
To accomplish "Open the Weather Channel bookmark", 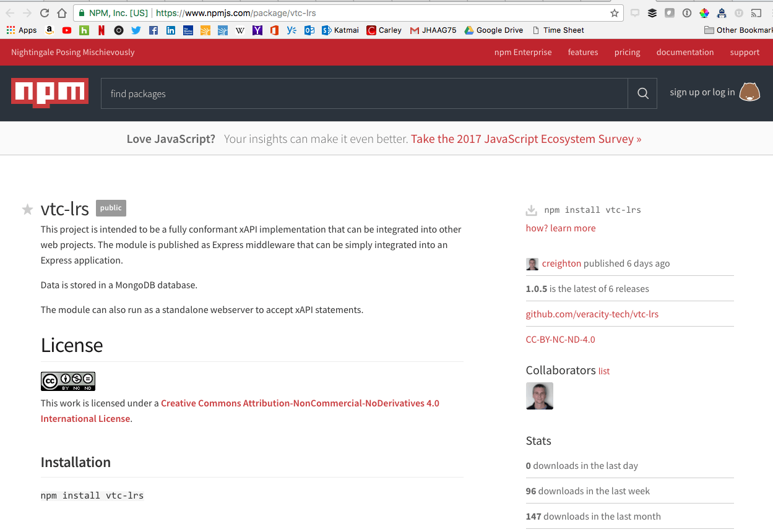I will 188,30.
